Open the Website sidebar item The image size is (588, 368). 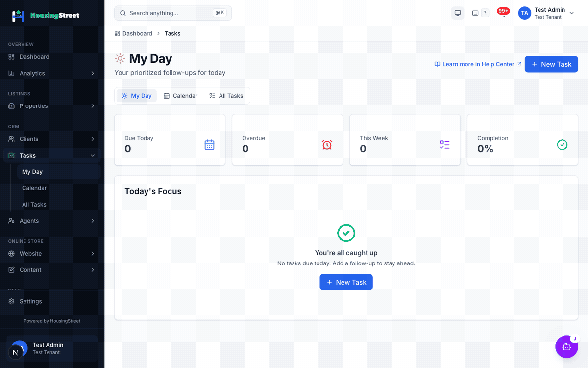(x=52, y=254)
